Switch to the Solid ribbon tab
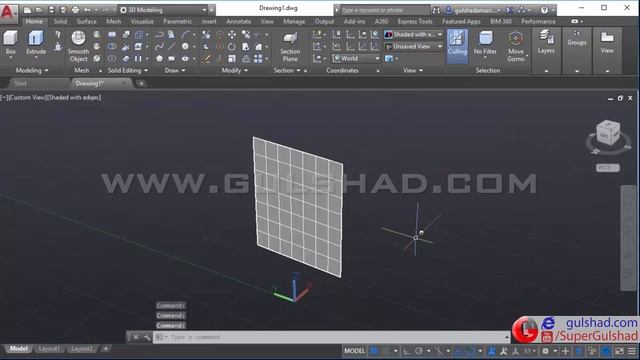The height and width of the screenshot is (360, 640). point(60,21)
